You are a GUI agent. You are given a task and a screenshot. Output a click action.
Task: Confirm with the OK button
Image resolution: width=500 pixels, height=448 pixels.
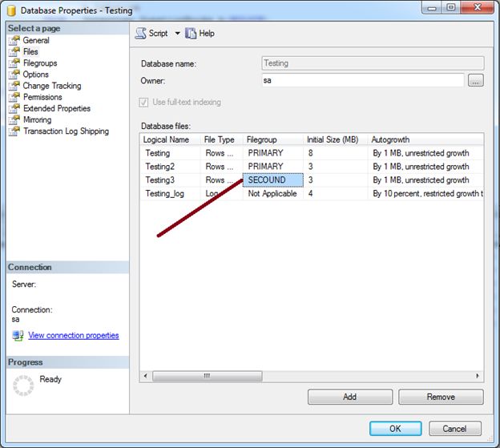pyautogui.click(x=395, y=429)
